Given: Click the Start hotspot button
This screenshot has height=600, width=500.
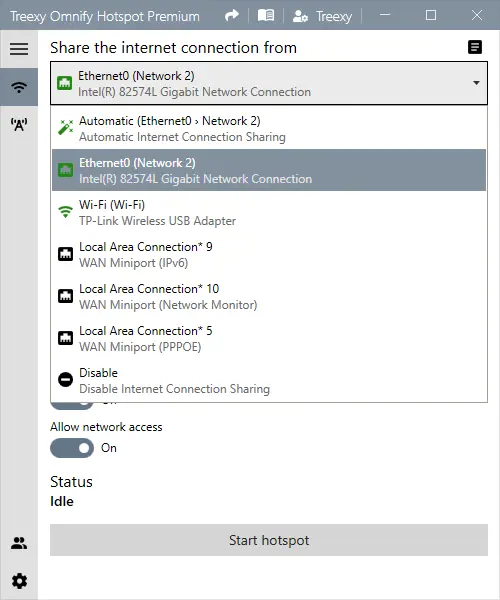Looking at the screenshot, I should (x=269, y=540).
